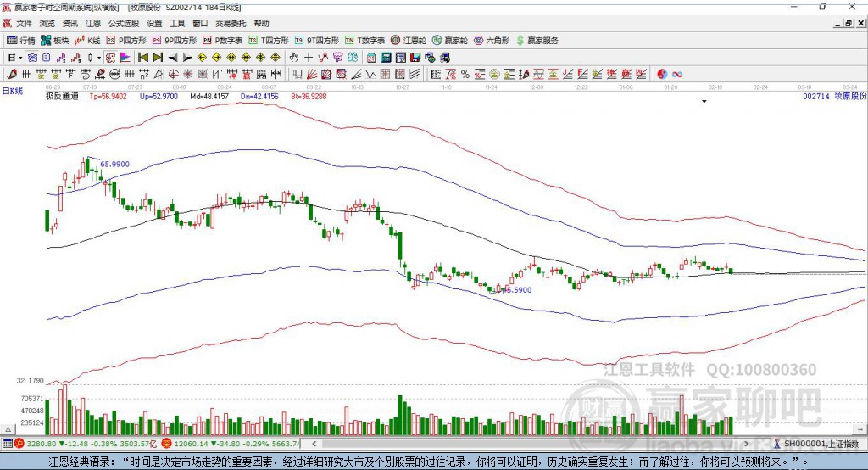Open the 公式选股 menu

124,23
